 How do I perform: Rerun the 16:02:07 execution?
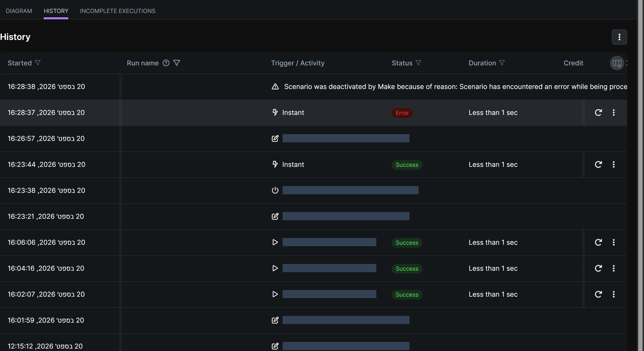(x=598, y=294)
